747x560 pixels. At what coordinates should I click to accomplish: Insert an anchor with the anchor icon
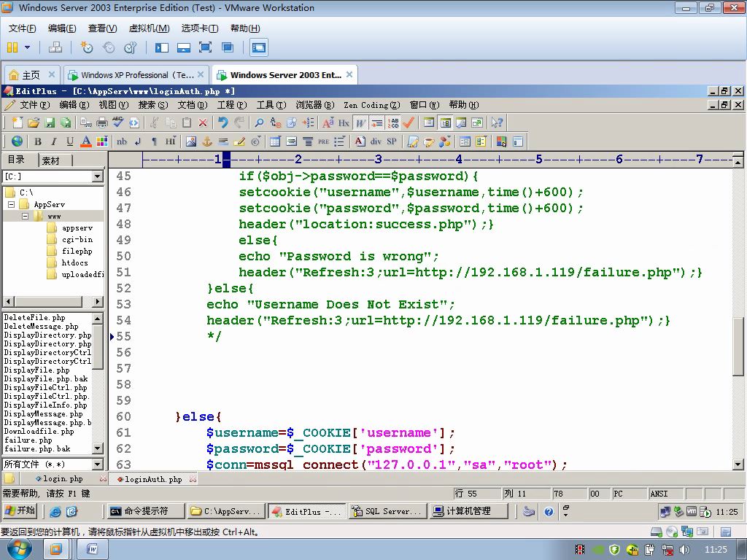point(207,141)
